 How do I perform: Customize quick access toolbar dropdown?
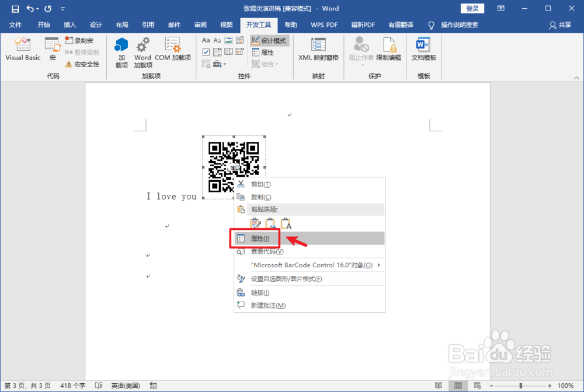[62, 9]
